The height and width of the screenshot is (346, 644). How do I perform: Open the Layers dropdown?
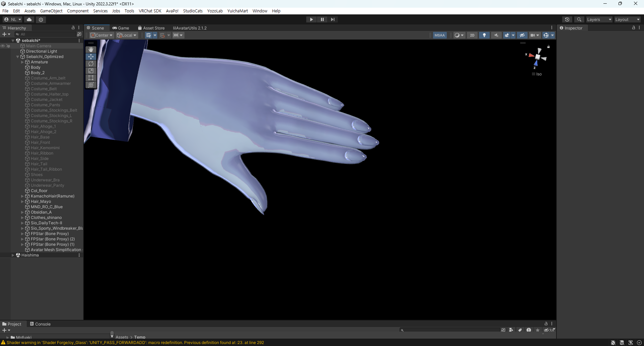click(599, 19)
